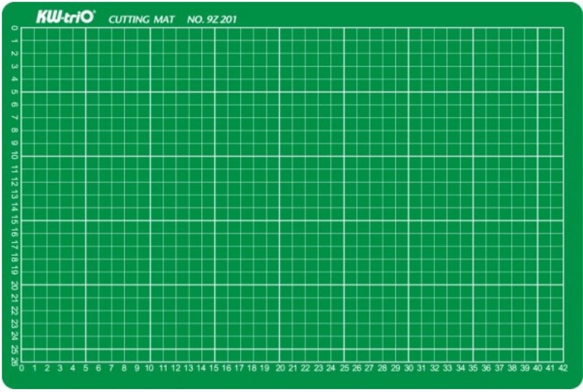The image size is (583, 392).
Task: Click number 42 on the bottom ruler
Action: tap(563, 368)
